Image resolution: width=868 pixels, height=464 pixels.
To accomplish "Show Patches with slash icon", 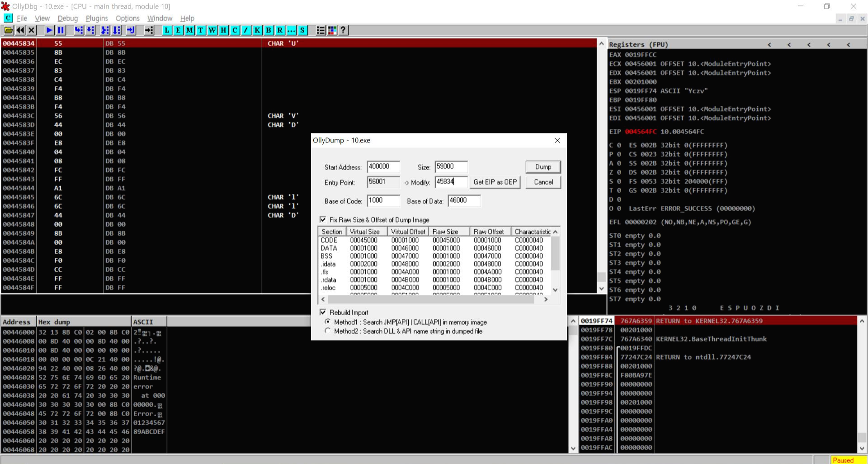I will coord(246,30).
